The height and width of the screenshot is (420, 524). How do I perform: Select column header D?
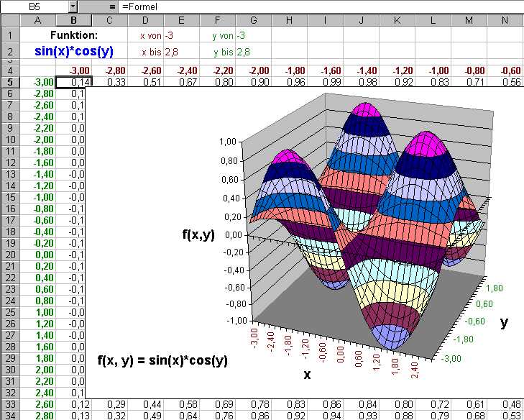[146, 19]
